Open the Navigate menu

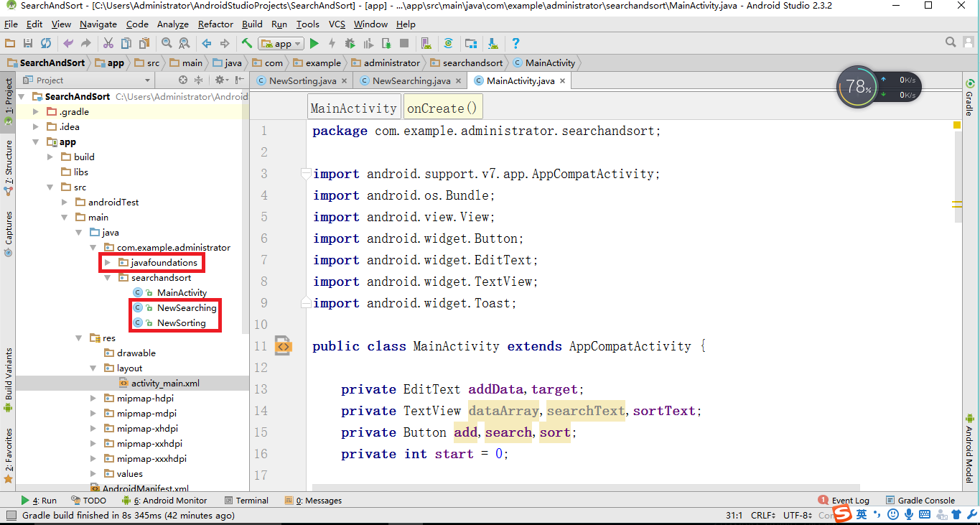[x=98, y=24]
